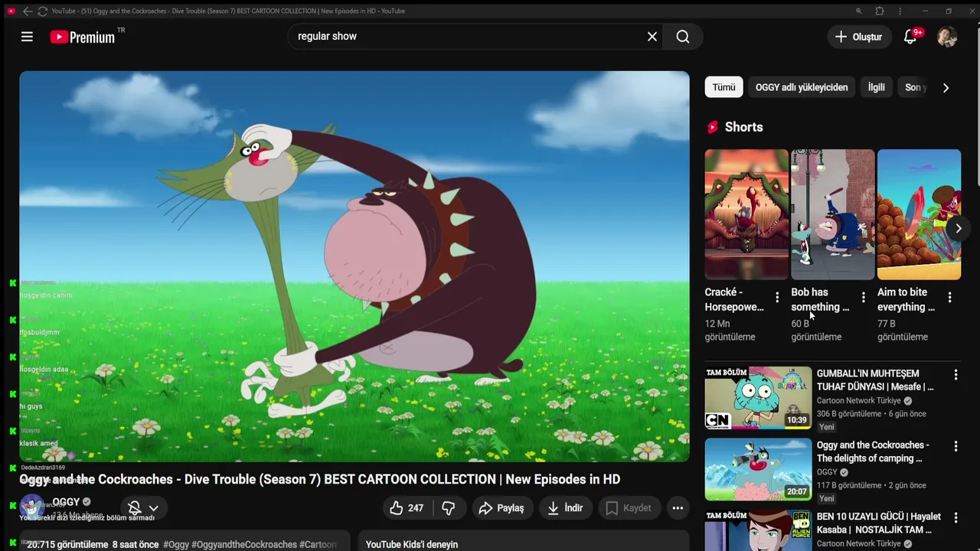980x551 pixels.
Task: Download video with İndir button
Action: click(x=565, y=508)
